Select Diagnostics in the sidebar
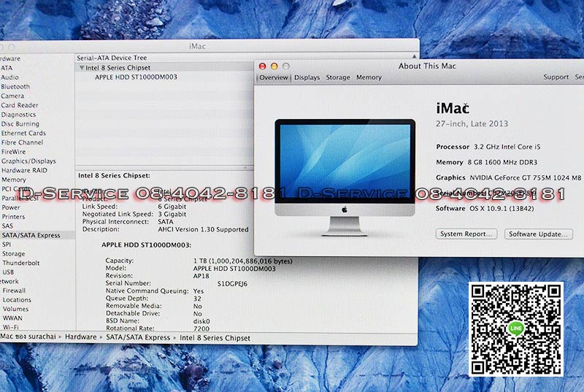Screen dimensions: 584x392 tap(19, 115)
